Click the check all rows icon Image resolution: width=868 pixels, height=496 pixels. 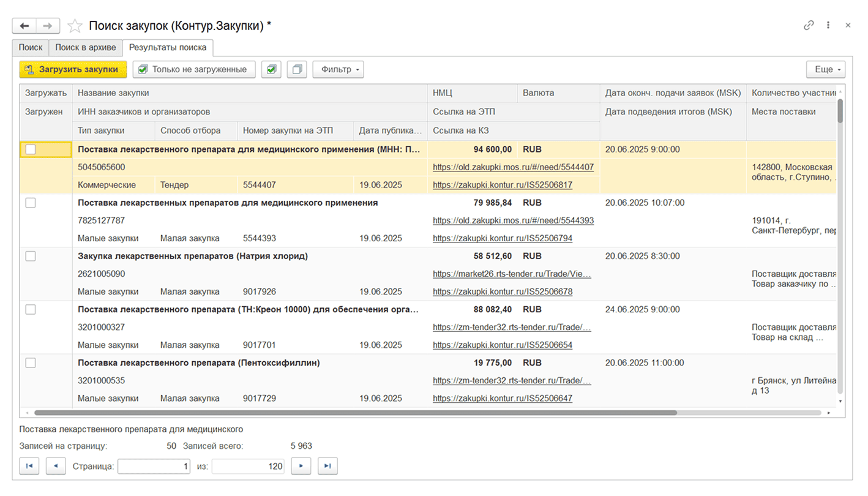(271, 70)
